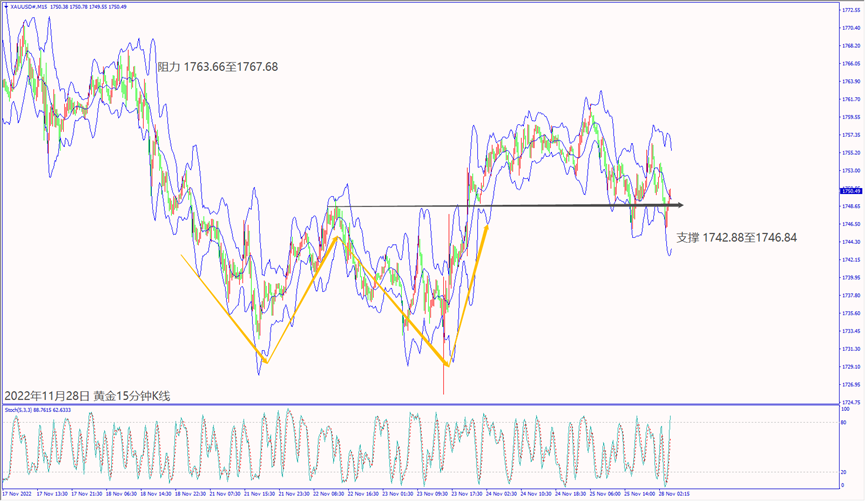
Task: Click the current price tag 1750.49
Action: tap(850, 190)
